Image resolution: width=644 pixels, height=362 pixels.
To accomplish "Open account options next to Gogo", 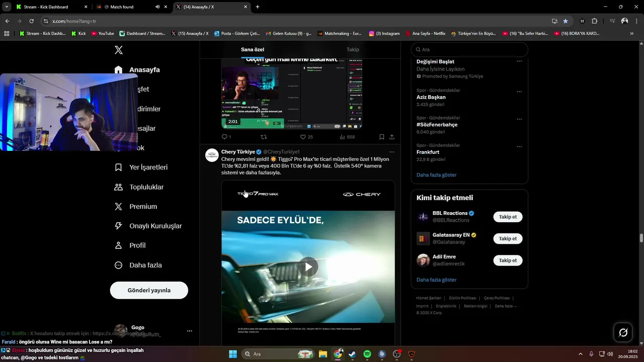I will 190,331.
